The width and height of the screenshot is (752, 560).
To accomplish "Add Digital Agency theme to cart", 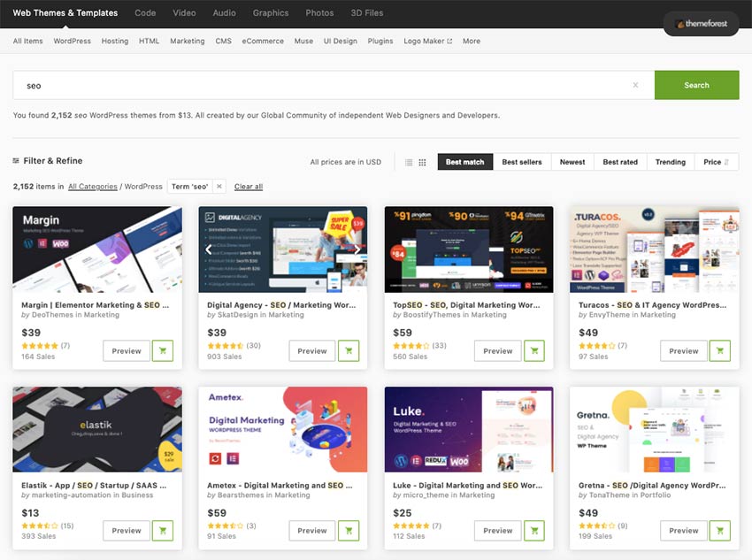I will click(349, 351).
